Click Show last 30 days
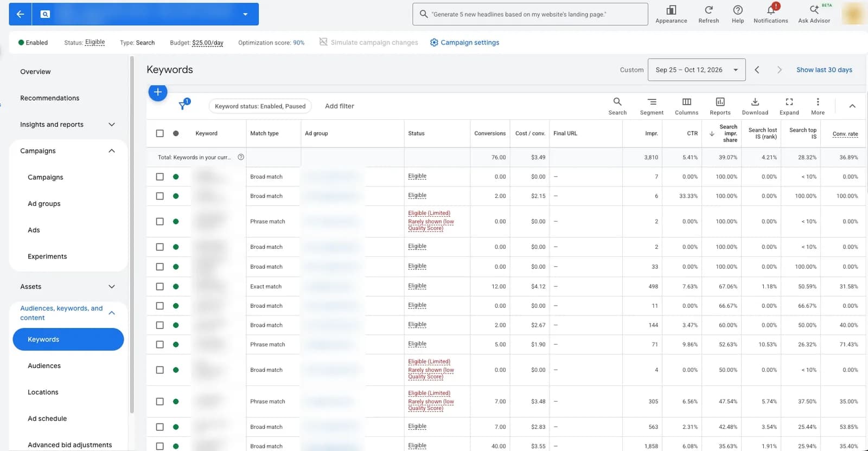This screenshot has width=868, height=451. click(824, 70)
